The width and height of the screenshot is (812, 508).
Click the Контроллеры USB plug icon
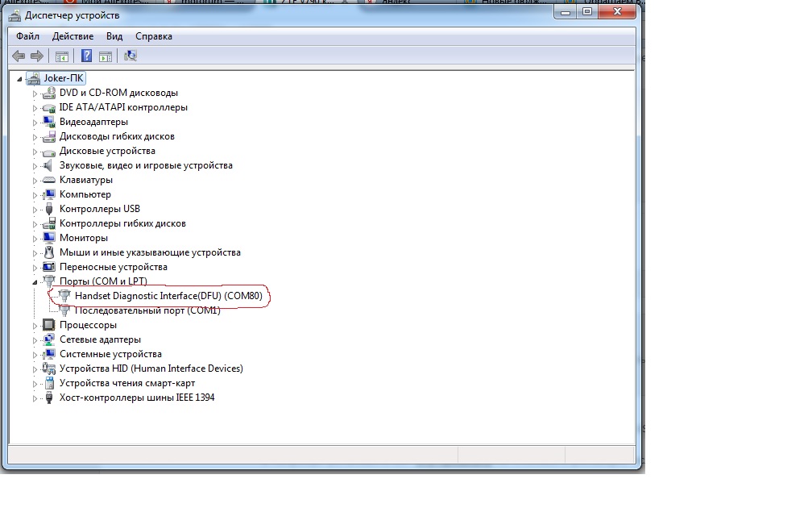pyautogui.click(x=48, y=209)
